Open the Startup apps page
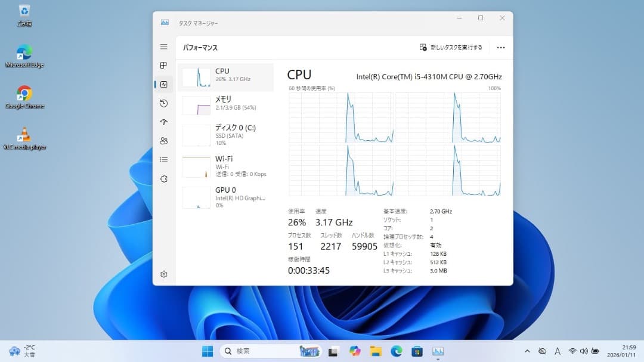This screenshot has height=362, width=644. pos(164,122)
